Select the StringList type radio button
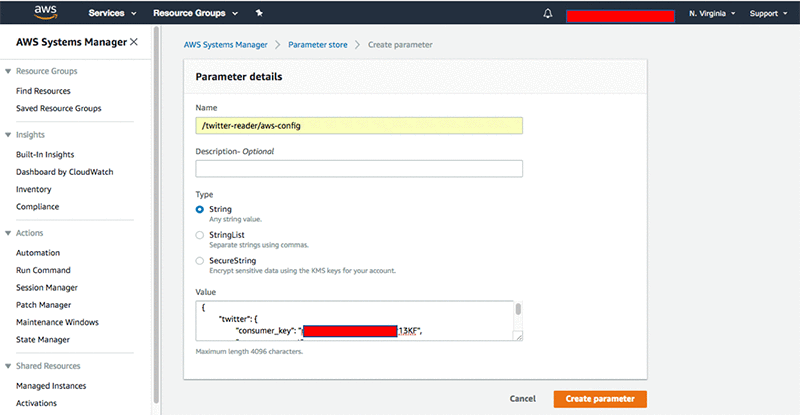 (199, 235)
